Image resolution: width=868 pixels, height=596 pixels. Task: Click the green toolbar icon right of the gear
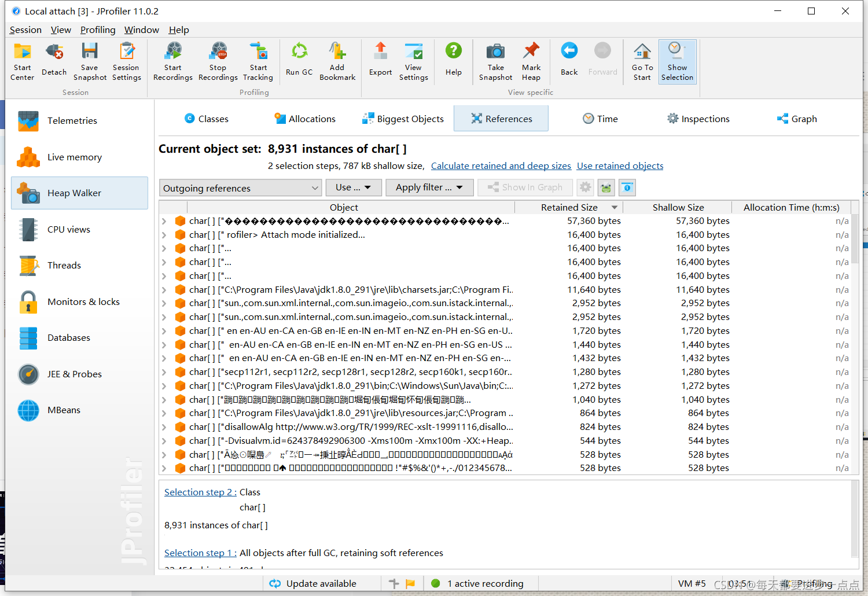pyautogui.click(x=606, y=187)
